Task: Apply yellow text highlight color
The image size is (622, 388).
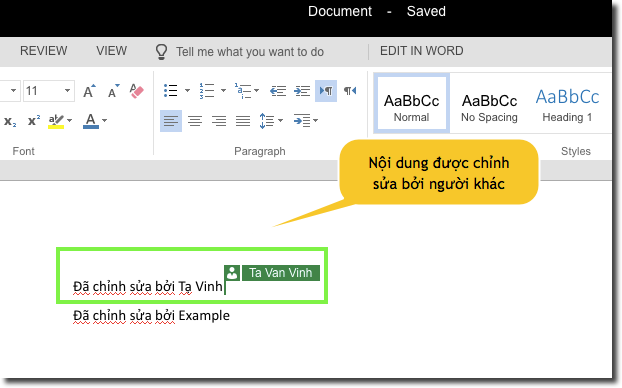Action: [56, 121]
